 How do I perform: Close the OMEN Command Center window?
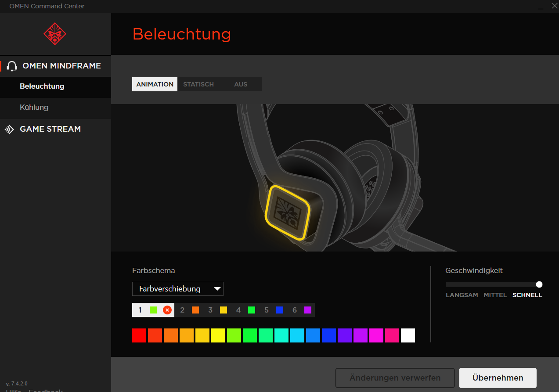[554, 6]
